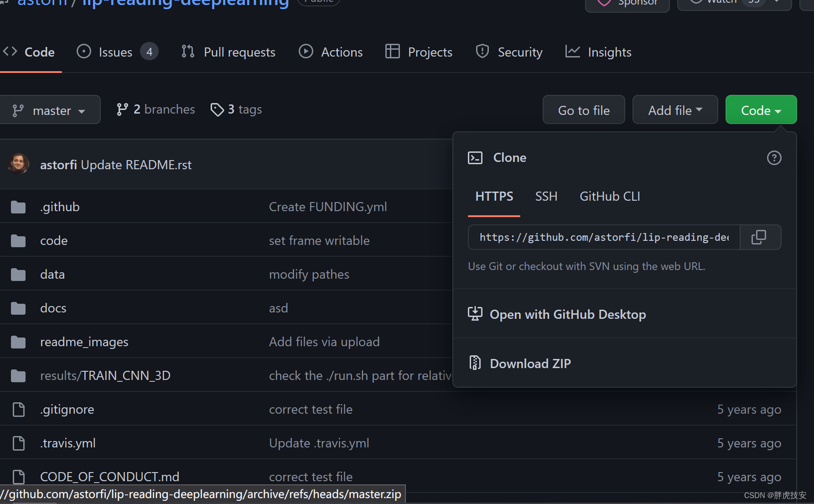Click the docs folder icon

18,308
